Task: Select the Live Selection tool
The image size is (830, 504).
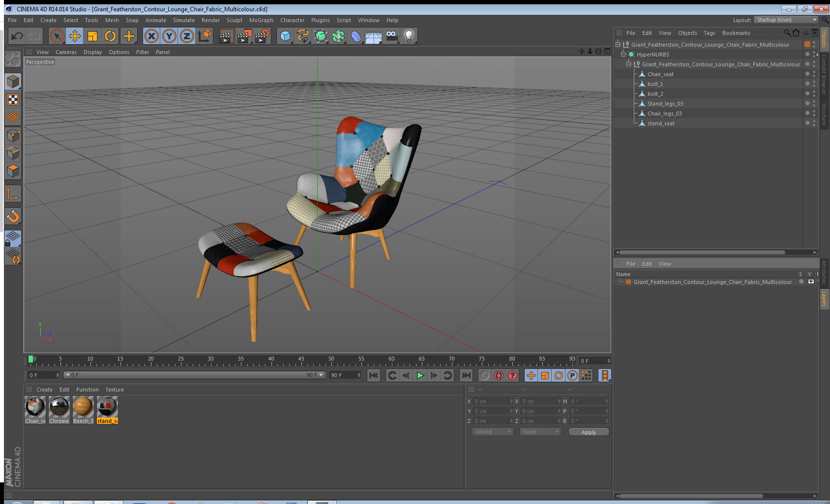Action: coord(57,36)
